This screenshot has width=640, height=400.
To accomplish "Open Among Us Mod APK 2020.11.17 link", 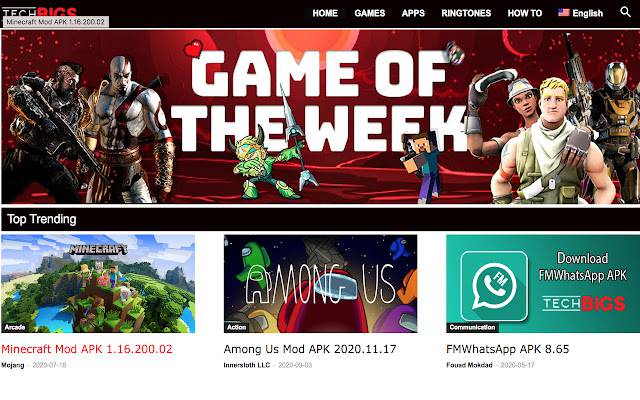I will pyautogui.click(x=310, y=349).
